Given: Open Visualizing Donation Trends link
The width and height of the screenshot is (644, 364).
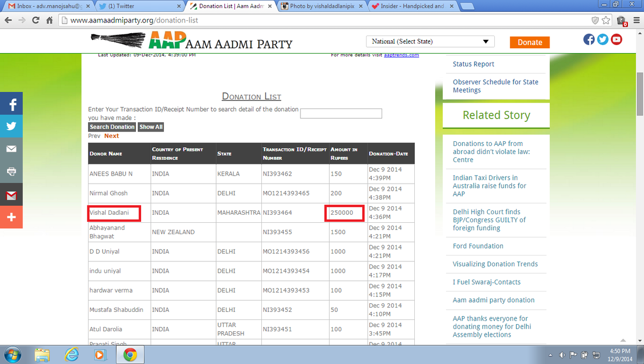Looking at the screenshot, I should (x=495, y=264).
